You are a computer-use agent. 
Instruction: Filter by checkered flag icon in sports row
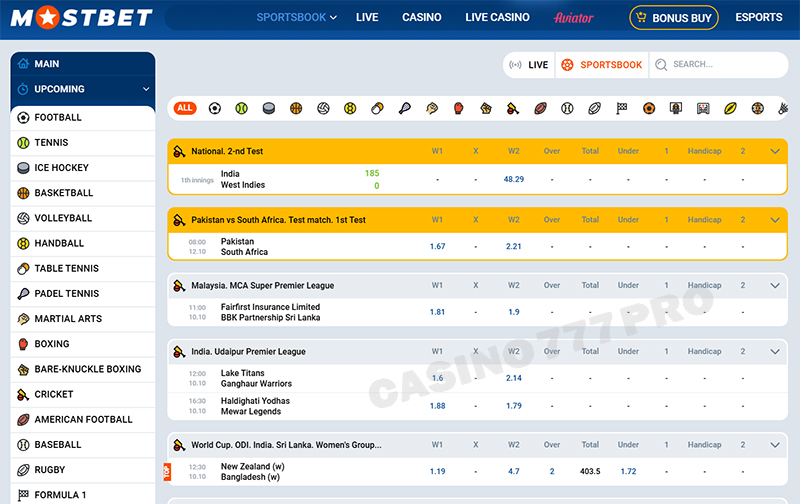(x=621, y=108)
